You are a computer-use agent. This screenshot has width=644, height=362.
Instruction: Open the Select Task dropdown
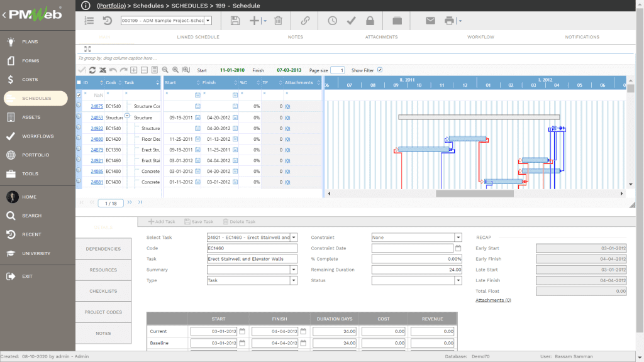[294, 237]
